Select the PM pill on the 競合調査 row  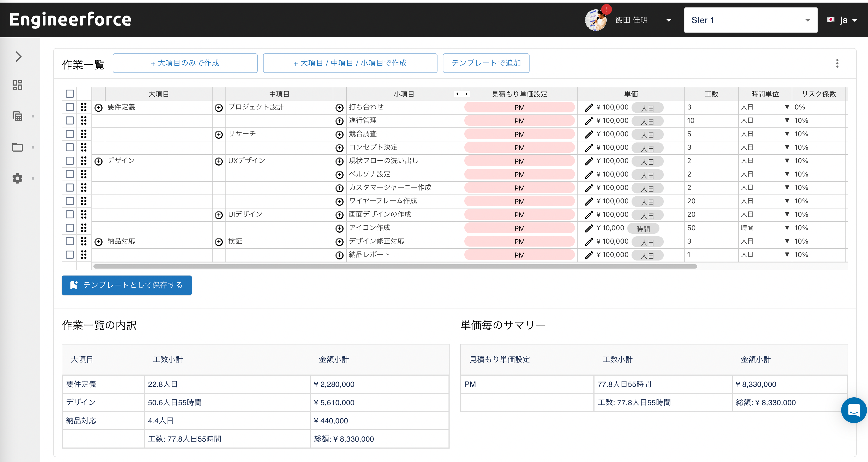pos(519,134)
